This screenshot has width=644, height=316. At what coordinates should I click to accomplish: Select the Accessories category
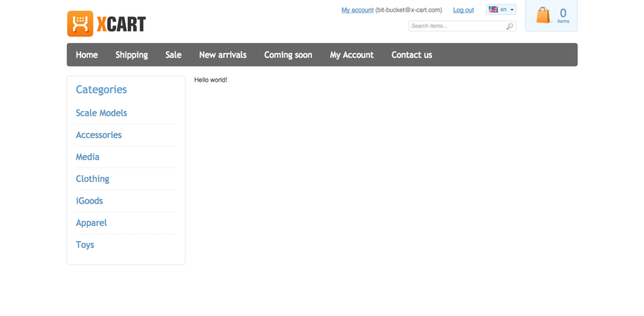click(x=99, y=135)
